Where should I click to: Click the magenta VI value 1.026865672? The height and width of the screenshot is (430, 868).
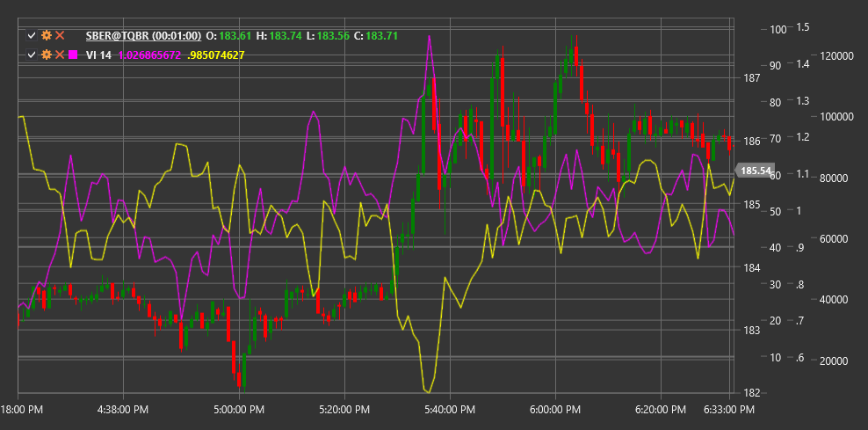pos(149,55)
